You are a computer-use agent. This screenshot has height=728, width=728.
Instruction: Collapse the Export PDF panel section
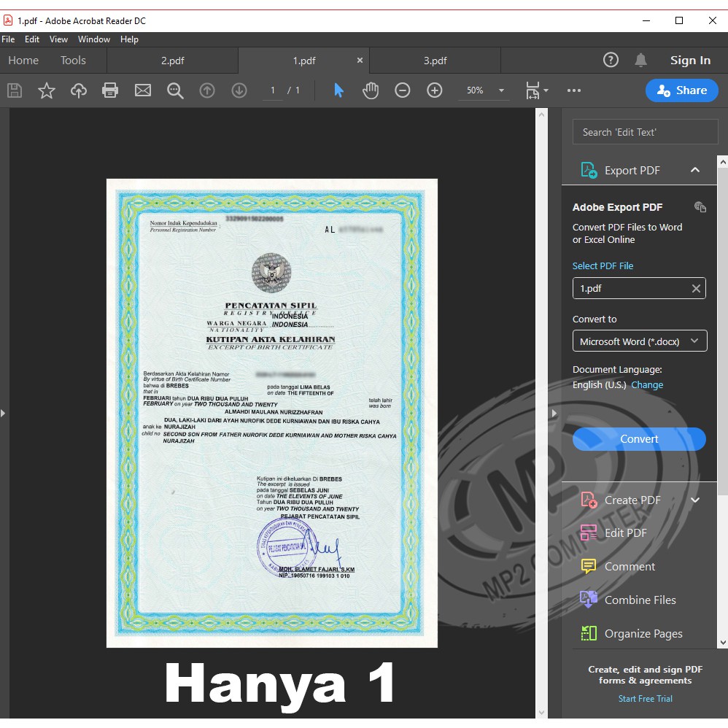coord(694,170)
